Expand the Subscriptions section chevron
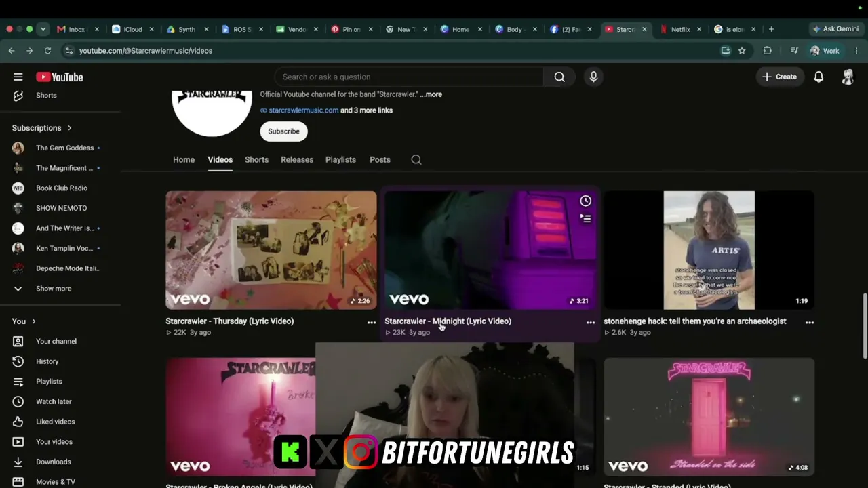The image size is (868, 488). click(69, 128)
